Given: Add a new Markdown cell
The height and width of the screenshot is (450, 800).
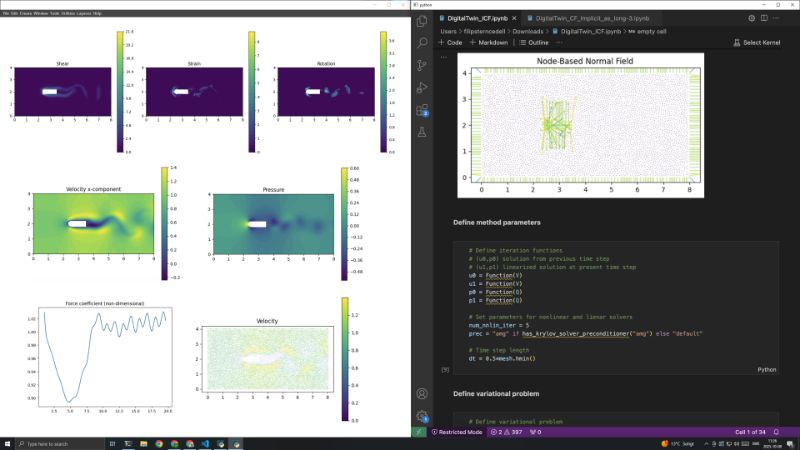Looking at the screenshot, I should pos(489,43).
